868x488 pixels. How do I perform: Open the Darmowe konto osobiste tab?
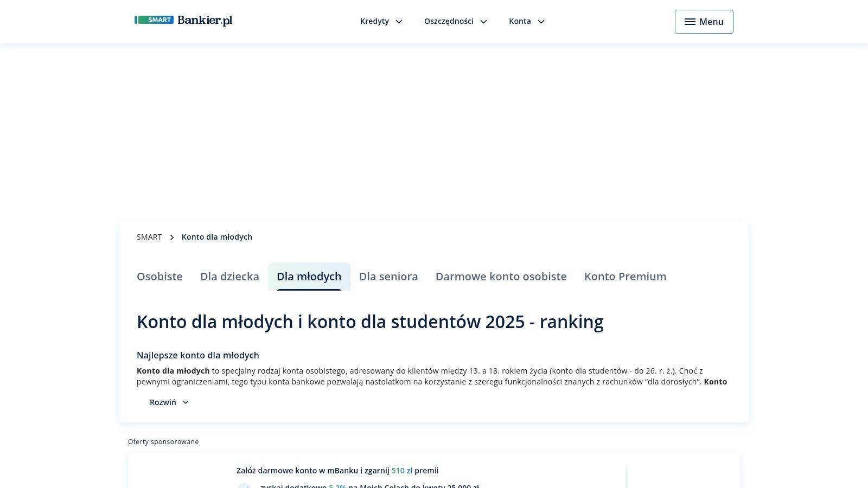[501, 277]
